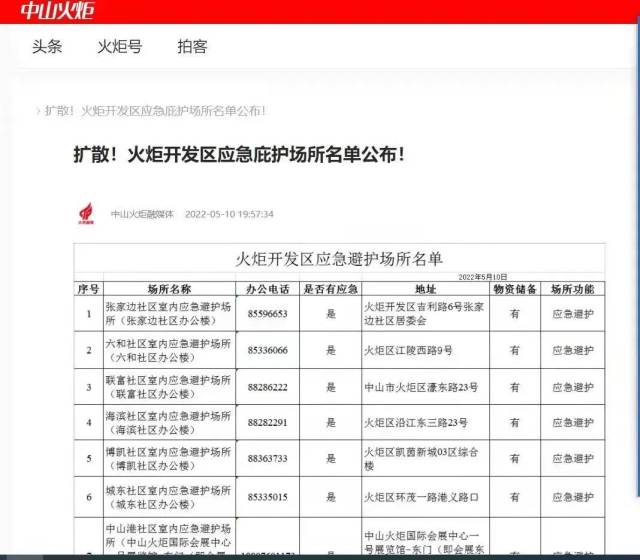
Task: Click the 办公电话 column header
Action: (x=267, y=289)
